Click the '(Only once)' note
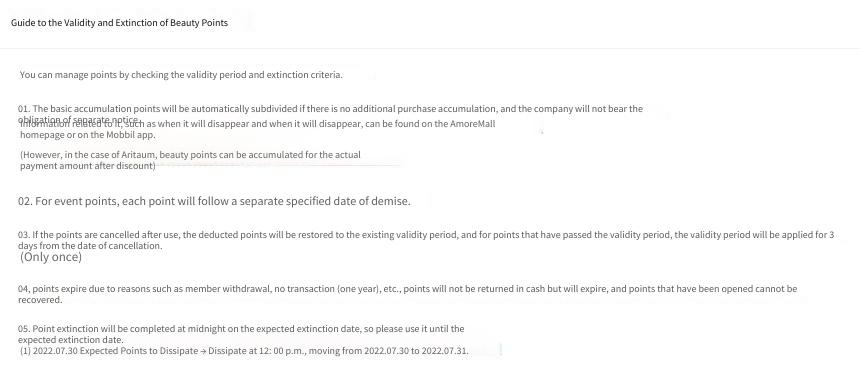The image size is (860, 372). [x=50, y=257]
